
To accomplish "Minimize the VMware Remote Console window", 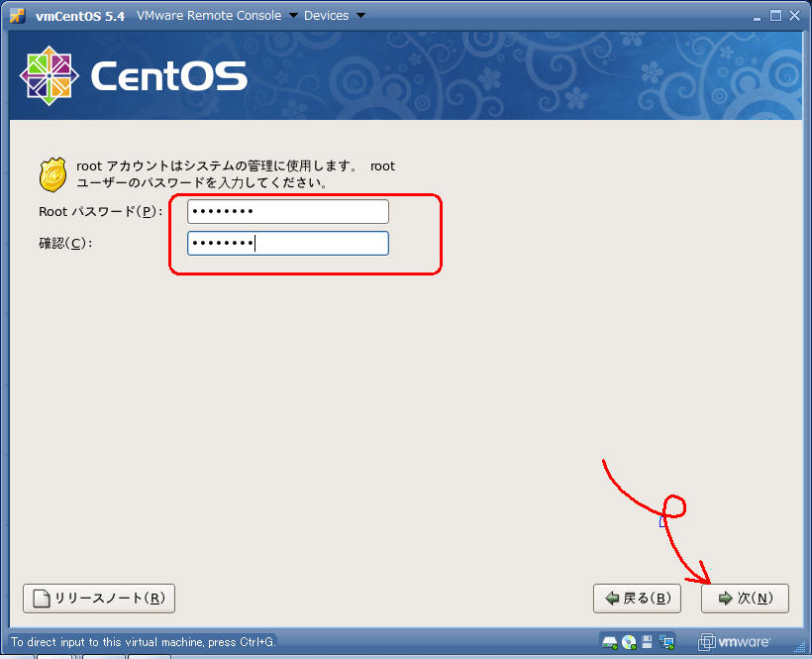I will [x=755, y=16].
